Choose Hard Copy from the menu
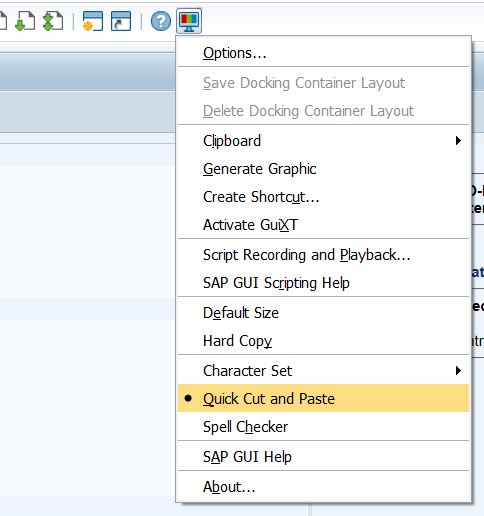 pos(323,341)
